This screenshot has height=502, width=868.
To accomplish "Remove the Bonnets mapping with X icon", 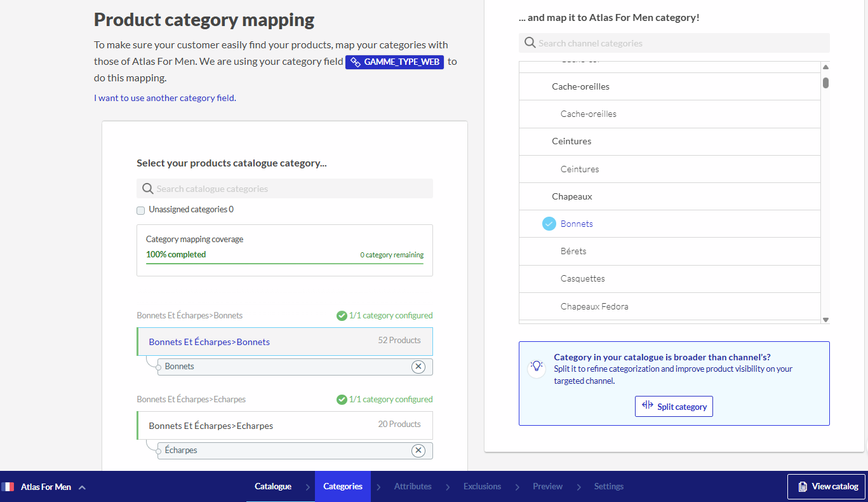I will [418, 367].
